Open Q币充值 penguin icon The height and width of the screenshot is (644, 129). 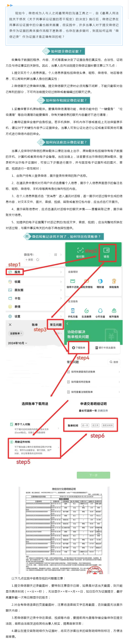[x=100, y=310]
